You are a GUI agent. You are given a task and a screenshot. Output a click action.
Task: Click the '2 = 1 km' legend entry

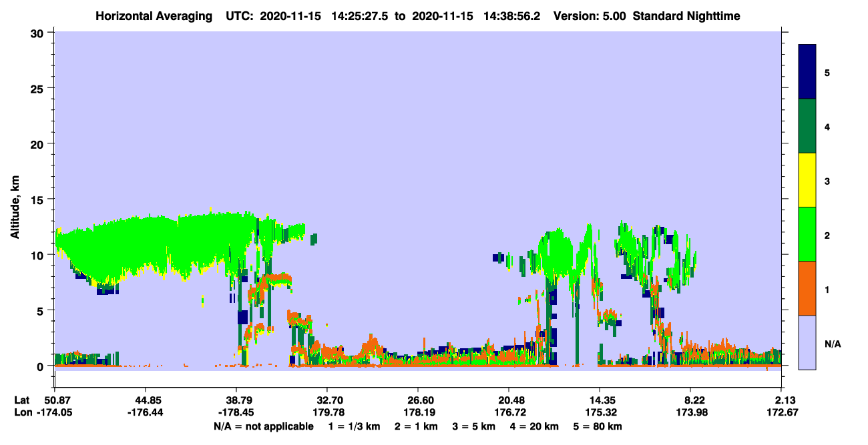coord(416,426)
